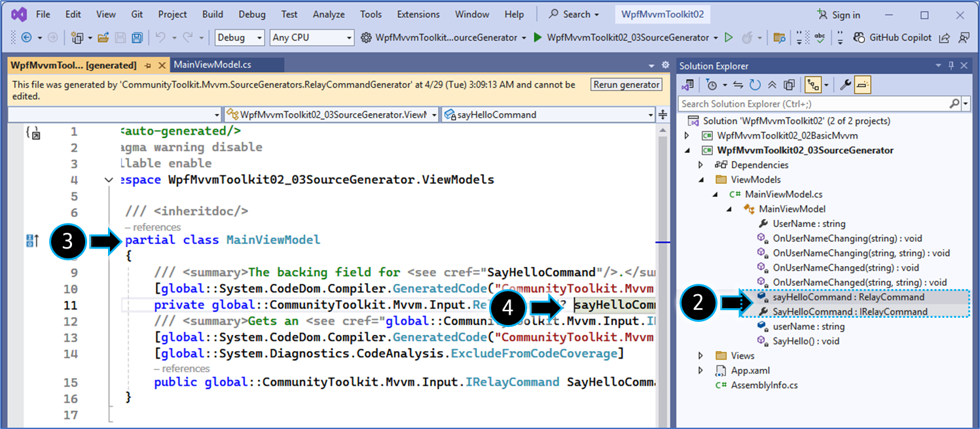Expand the Views folder

click(701, 356)
